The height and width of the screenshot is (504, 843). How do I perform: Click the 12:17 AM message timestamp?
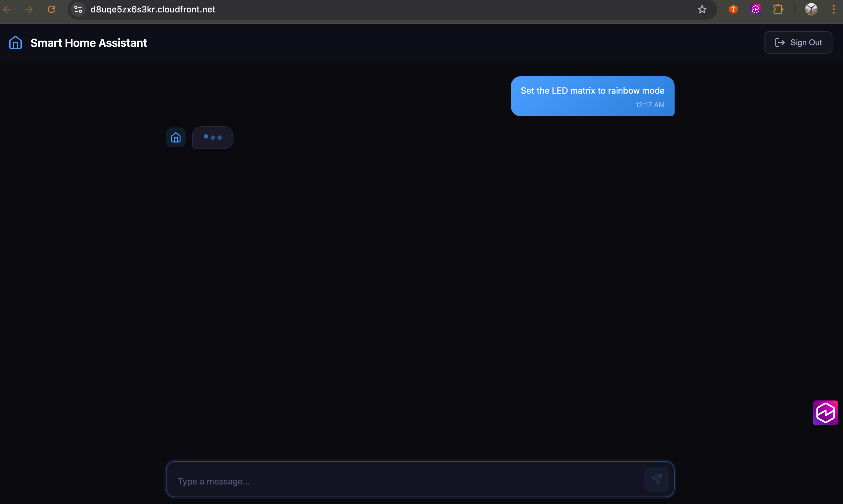point(650,105)
